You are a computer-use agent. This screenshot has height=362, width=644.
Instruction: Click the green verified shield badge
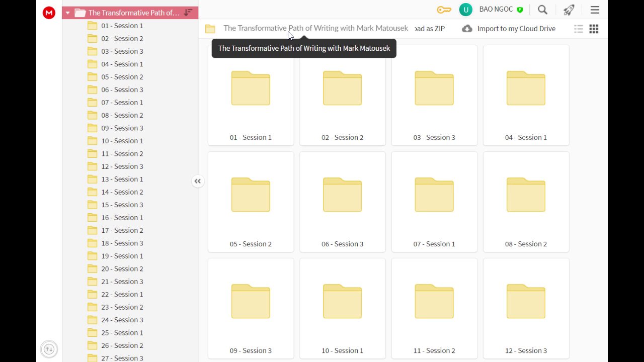point(520,10)
